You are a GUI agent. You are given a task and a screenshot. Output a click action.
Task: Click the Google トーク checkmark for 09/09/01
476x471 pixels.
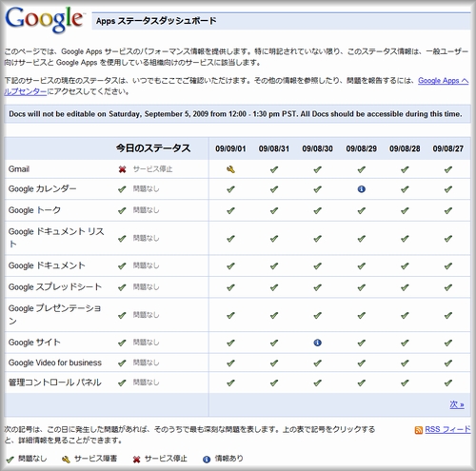(x=230, y=211)
